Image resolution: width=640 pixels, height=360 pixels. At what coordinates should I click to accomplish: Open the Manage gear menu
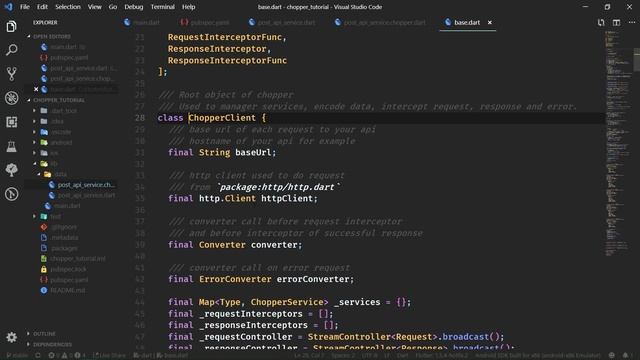(11, 337)
